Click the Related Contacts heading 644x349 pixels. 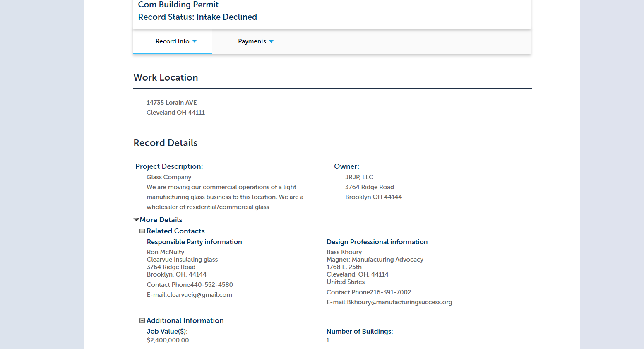(x=175, y=231)
